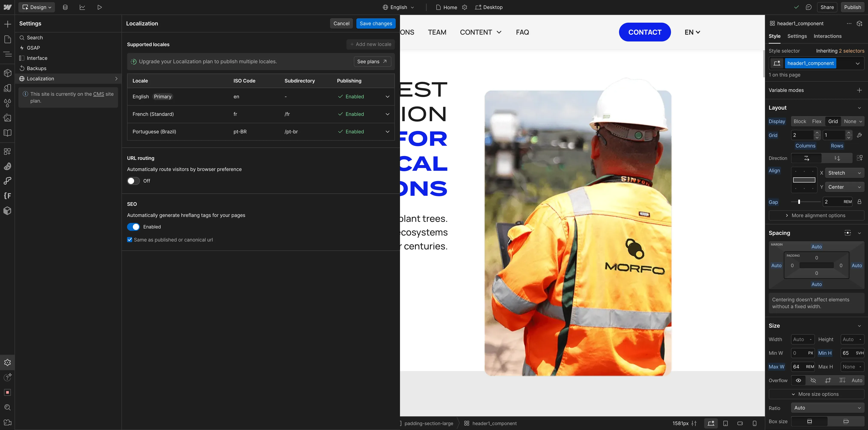This screenshot has width=868, height=430.
Task: Open the Design mode dropdown
Action: [x=37, y=7]
